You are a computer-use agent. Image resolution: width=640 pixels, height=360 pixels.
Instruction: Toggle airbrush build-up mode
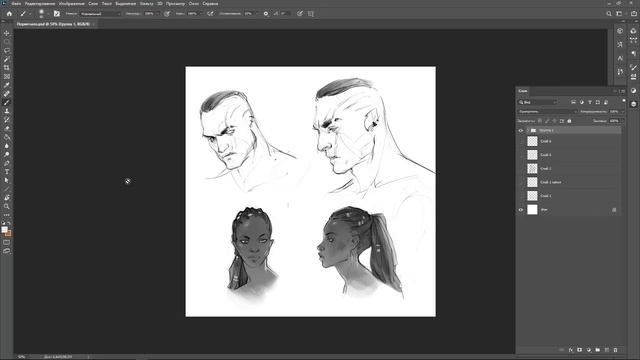(x=210, y=13)
